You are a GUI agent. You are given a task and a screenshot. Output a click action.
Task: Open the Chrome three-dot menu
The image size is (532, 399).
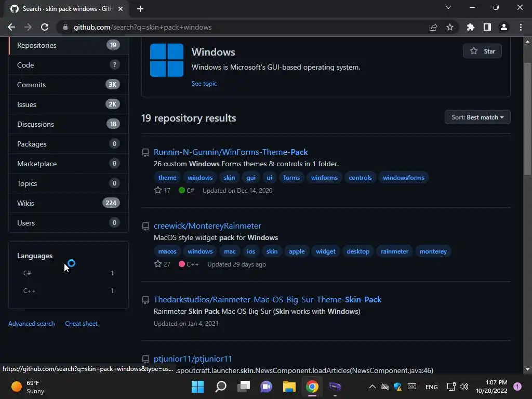tap(521, 27)
